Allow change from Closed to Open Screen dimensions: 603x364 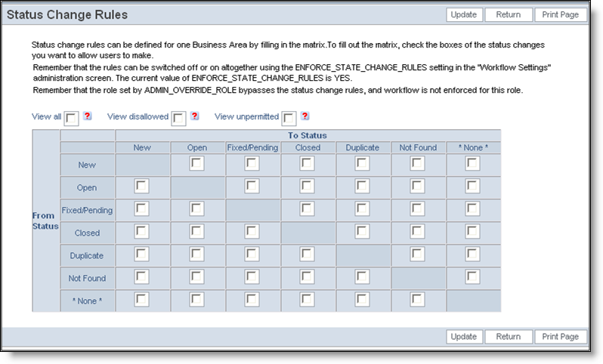(x=196, y=231)
